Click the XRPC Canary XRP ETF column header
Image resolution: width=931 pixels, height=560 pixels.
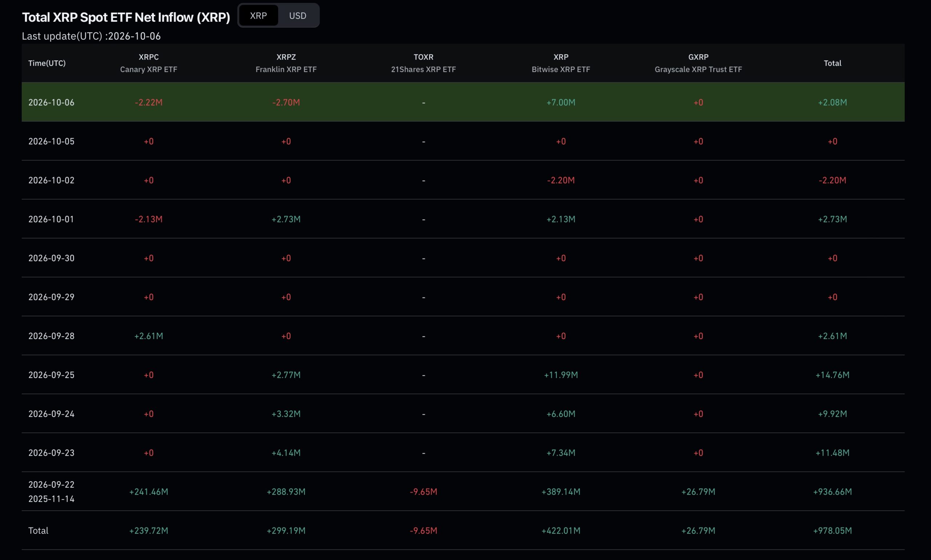click(x=148, y=63)
